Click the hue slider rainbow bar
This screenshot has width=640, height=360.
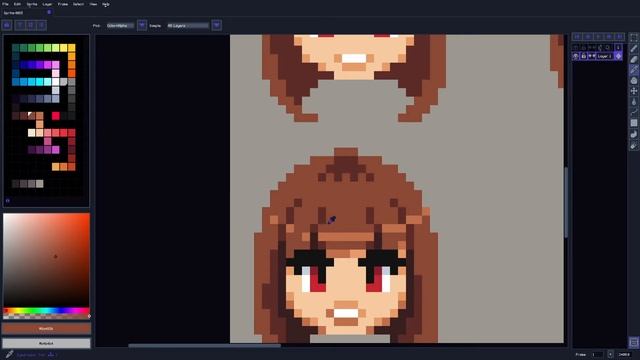point(46,311)
